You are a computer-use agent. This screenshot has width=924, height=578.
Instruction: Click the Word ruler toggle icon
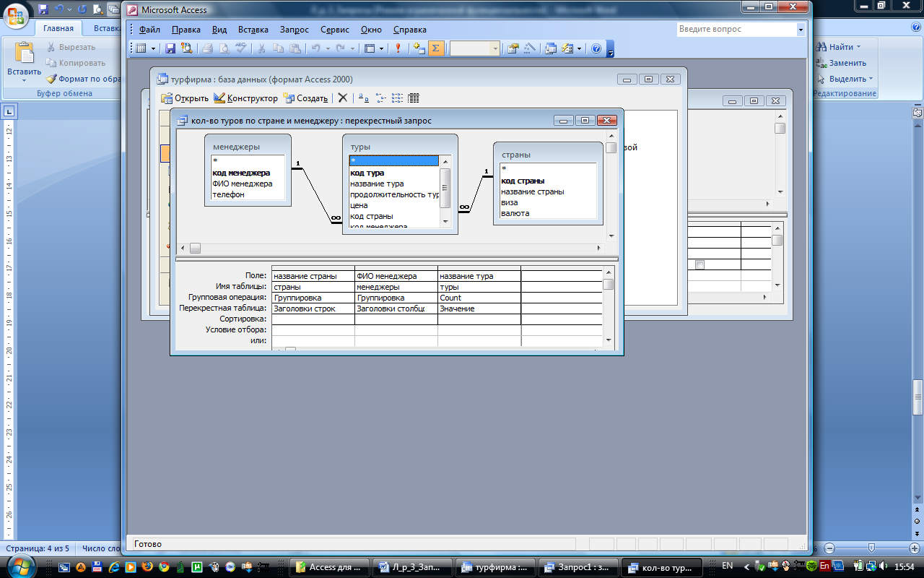(917, 113)
